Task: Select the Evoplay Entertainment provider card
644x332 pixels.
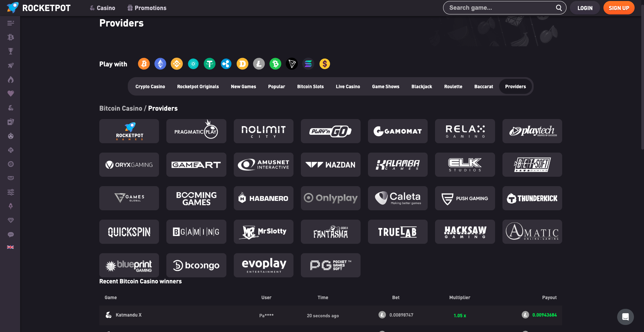Action: point(264,265)
